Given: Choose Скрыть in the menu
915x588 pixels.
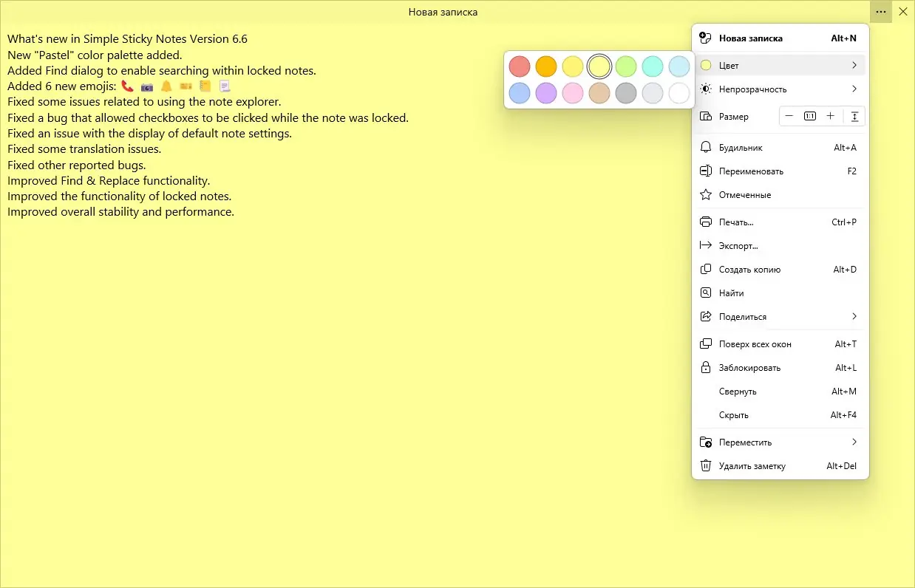Looking at the screenshot, I should pos(780,415).
